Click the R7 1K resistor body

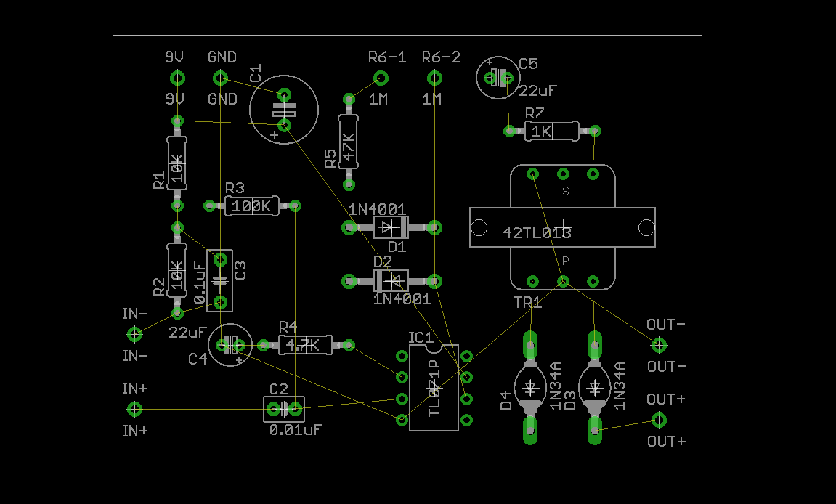[x=552, y=131]
